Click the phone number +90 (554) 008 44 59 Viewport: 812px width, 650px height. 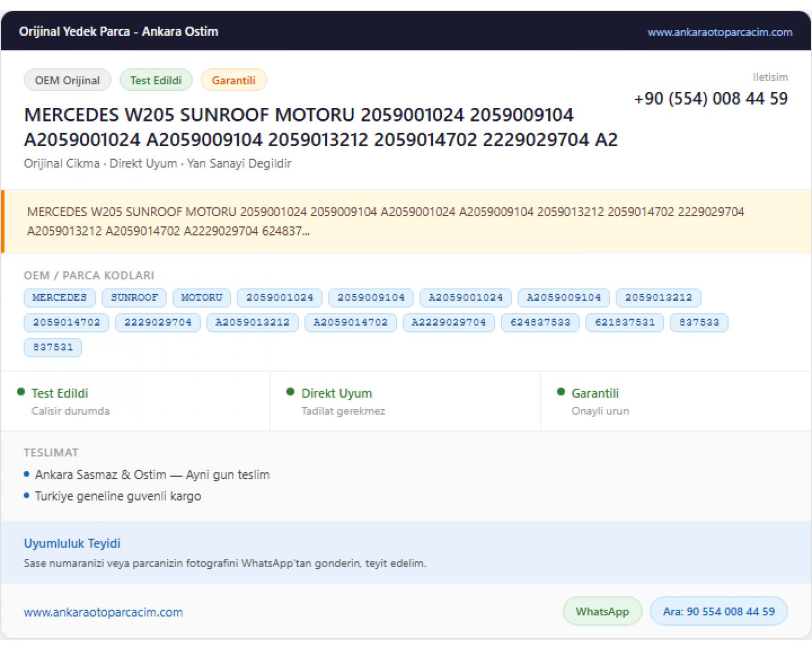pos(711,99)
